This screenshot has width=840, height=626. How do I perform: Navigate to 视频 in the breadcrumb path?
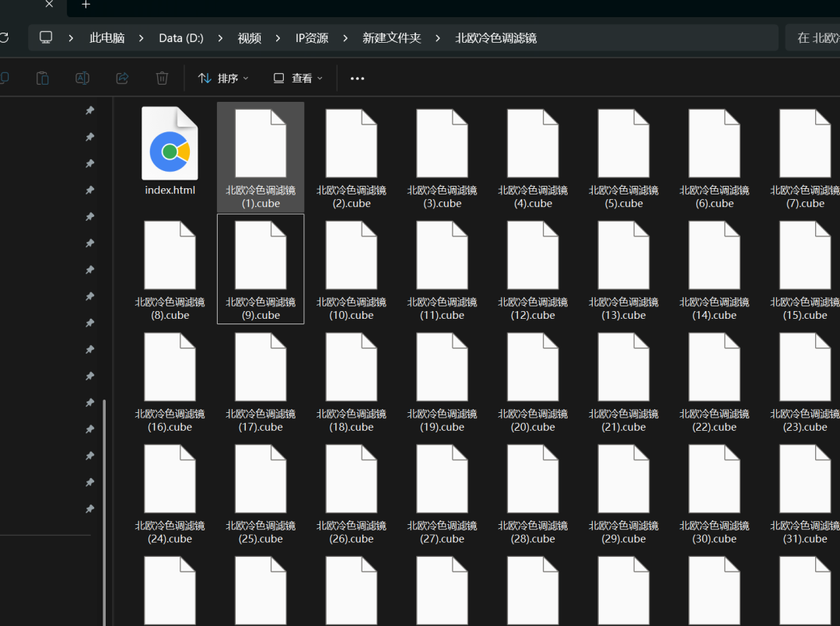point(250,38)
